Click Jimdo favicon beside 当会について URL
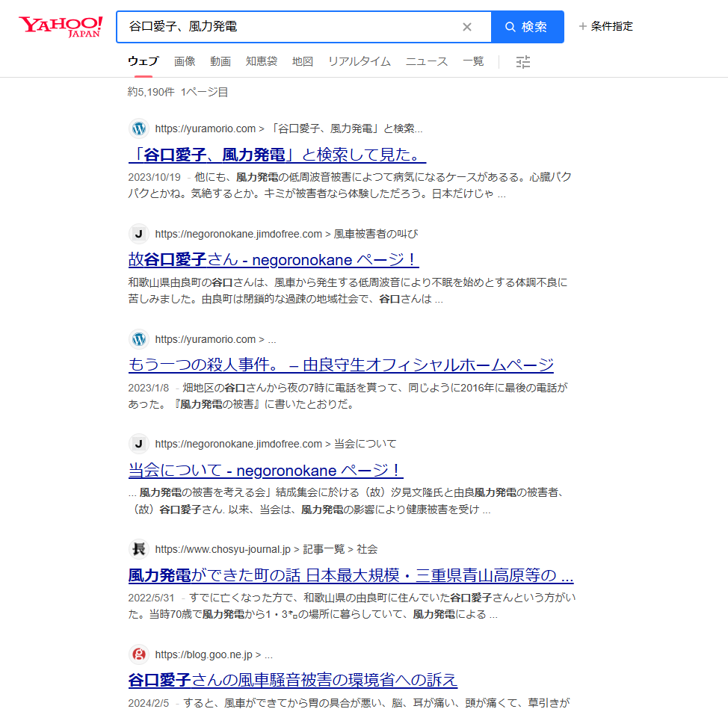728x709 pixels. click(139, 444)
